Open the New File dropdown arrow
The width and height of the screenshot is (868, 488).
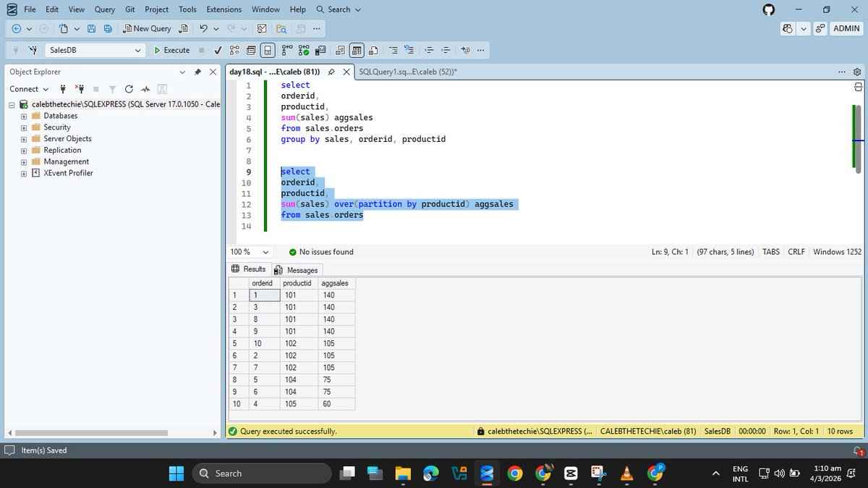click(x=77, y=28)
